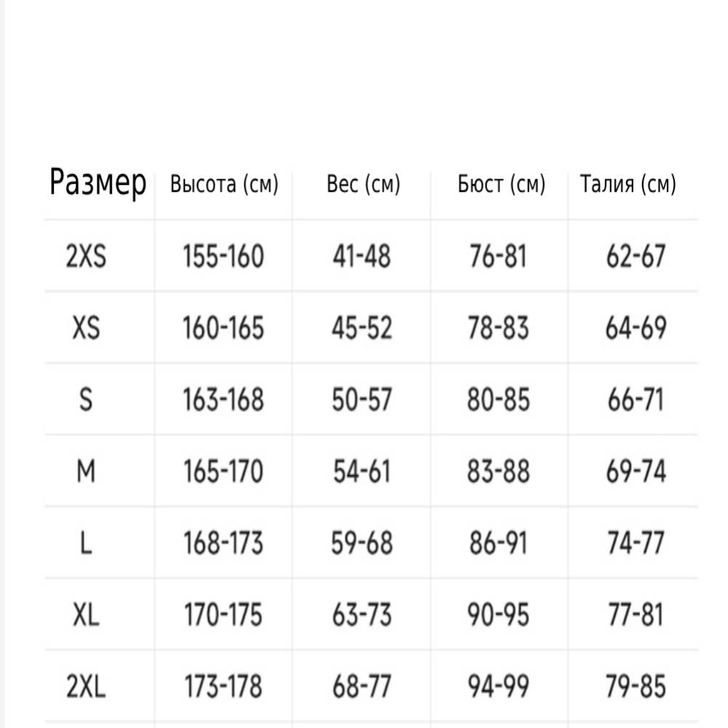728x728 pixels.
Task: Click the L size row label
Action: coord(86,544)
